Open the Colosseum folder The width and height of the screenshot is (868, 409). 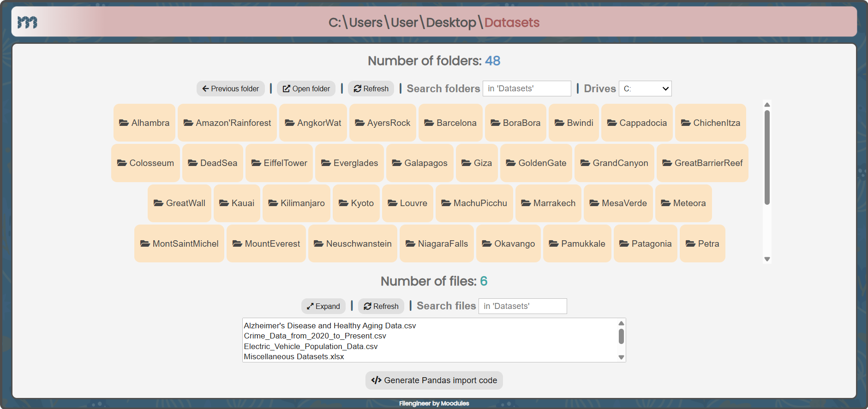point(145,163)
